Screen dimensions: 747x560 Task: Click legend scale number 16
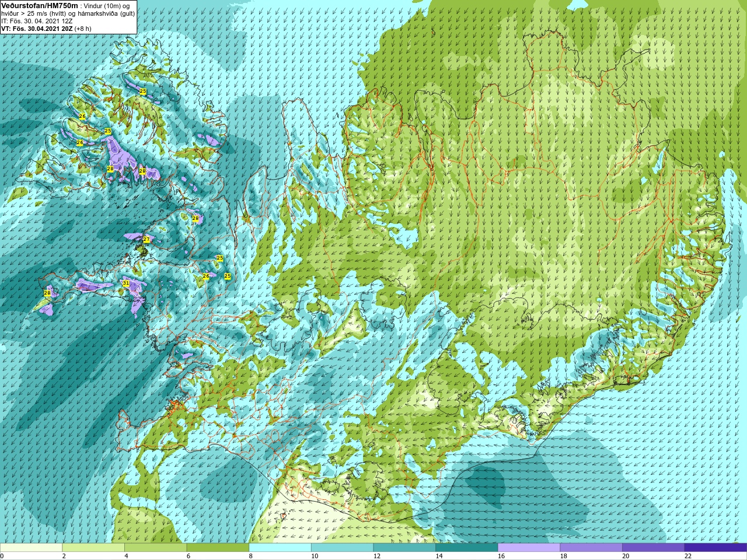coord(501,556)
